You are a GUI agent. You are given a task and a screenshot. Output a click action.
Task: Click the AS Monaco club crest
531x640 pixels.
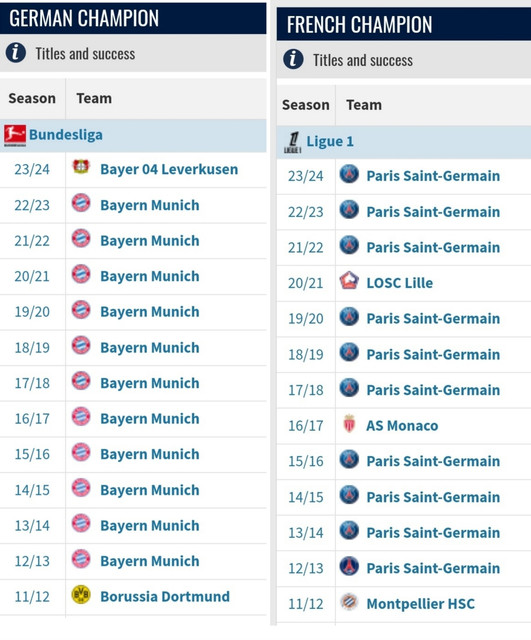(x=349, y=424)
